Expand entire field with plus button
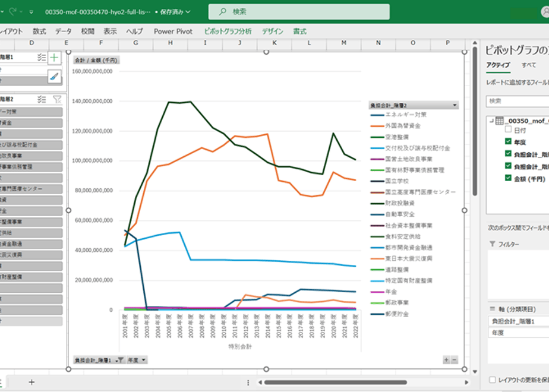 [446, 360]
